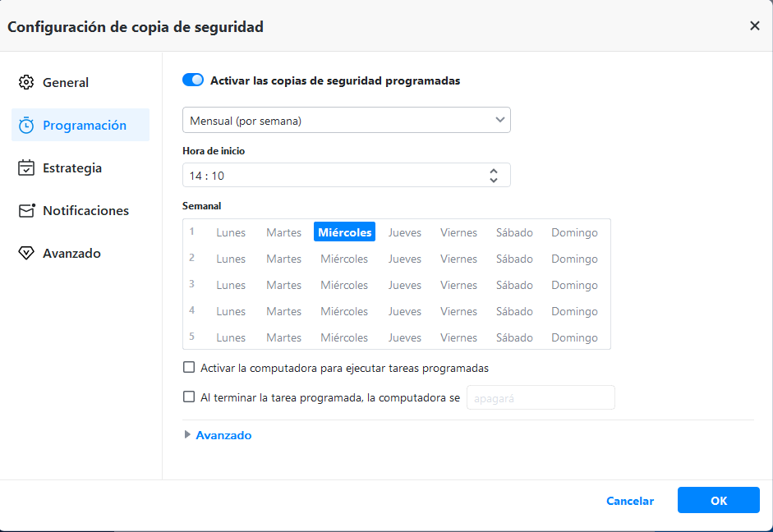Open the Mensual (por semana) dropdown
The height and width of the screenshot is (532, 773).
tap(346, 121)
